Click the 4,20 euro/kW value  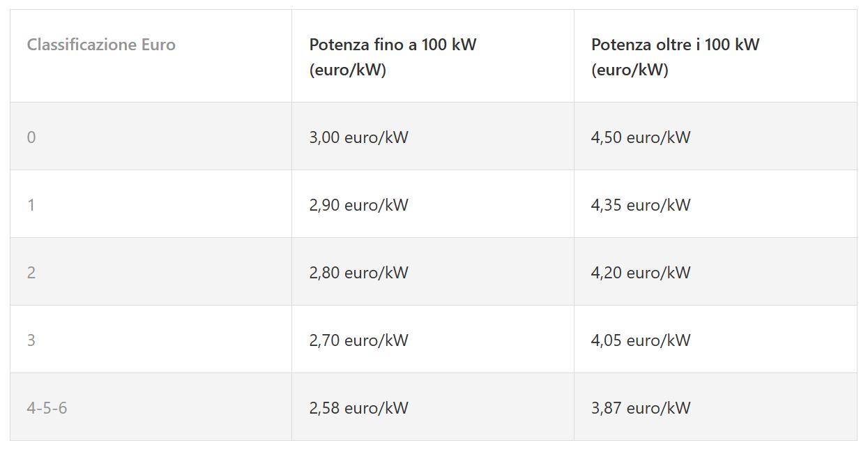pos(641,273)
